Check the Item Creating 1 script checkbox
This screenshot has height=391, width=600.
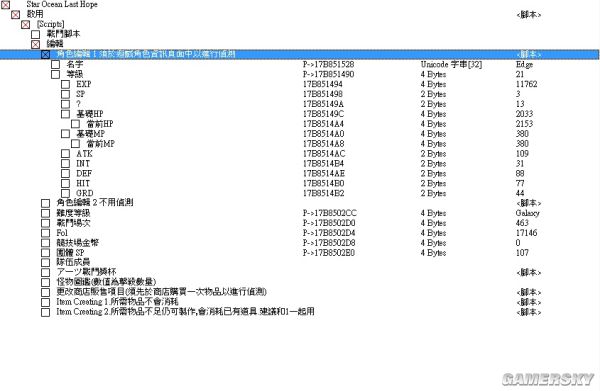tap(46, 302)
